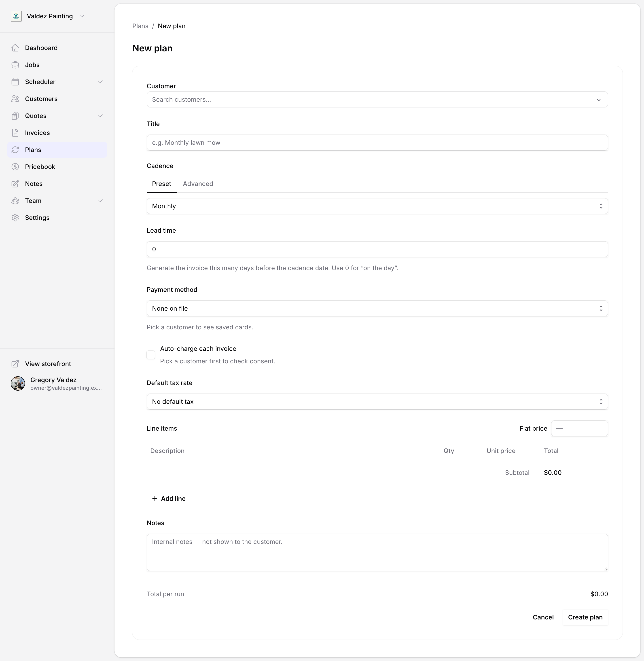Toggle Auto-charge each invoice checkbox
Viewport: 644px width, 661px height.
click(151, 355)
